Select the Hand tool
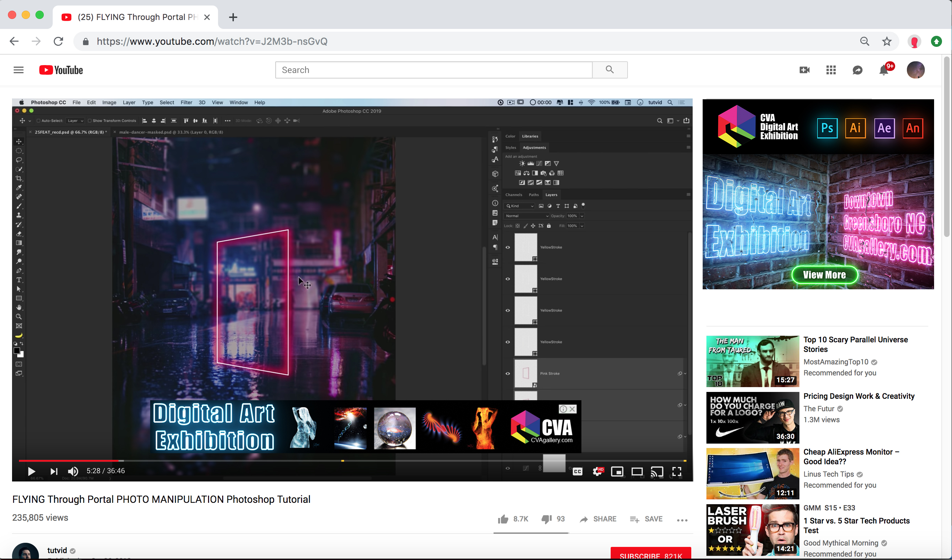The width and height of the screenshot is (952, 560). point(19,308)
